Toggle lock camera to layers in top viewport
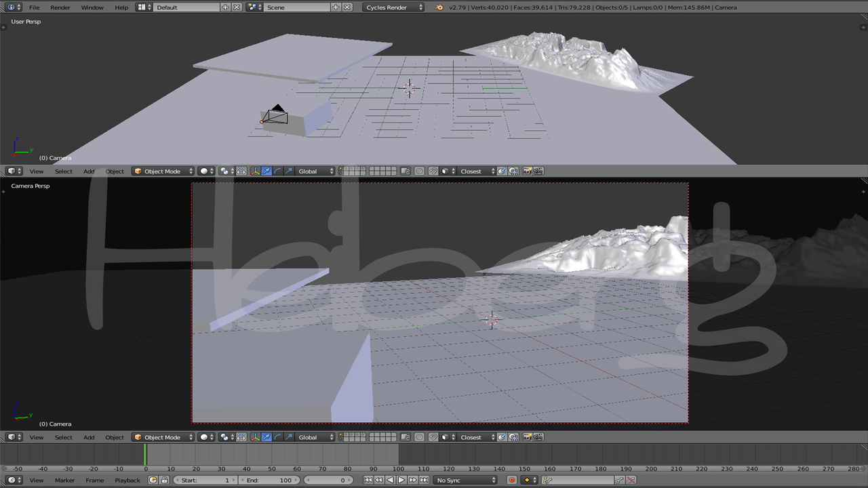The image size is (868, 488). point(405,171)
